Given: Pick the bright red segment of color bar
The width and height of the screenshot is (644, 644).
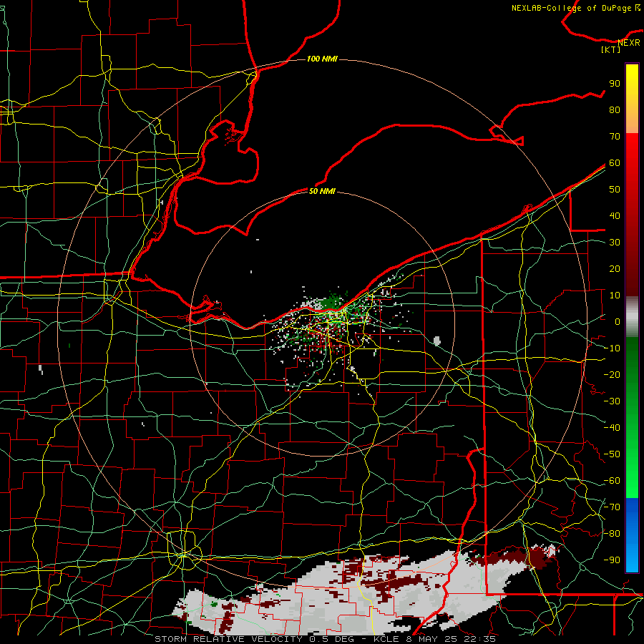Looking at the screenshot, I should pyautogui.click(x=632, y=165).
